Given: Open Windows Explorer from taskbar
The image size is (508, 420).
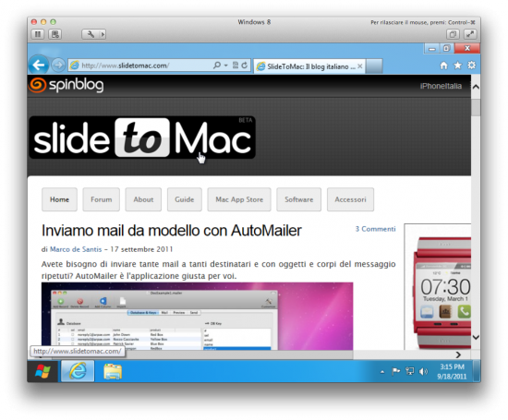Looking at the screenshot, I should click(113, 371).
